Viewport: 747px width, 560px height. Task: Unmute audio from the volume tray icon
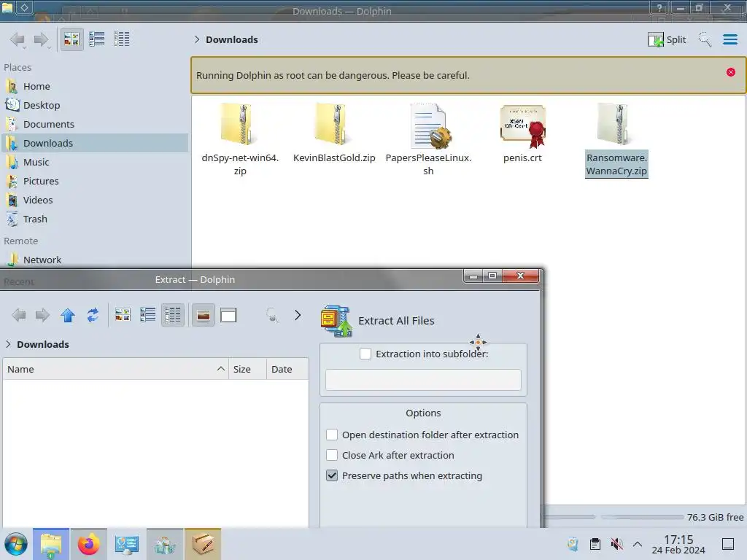[x=616, y=544]
